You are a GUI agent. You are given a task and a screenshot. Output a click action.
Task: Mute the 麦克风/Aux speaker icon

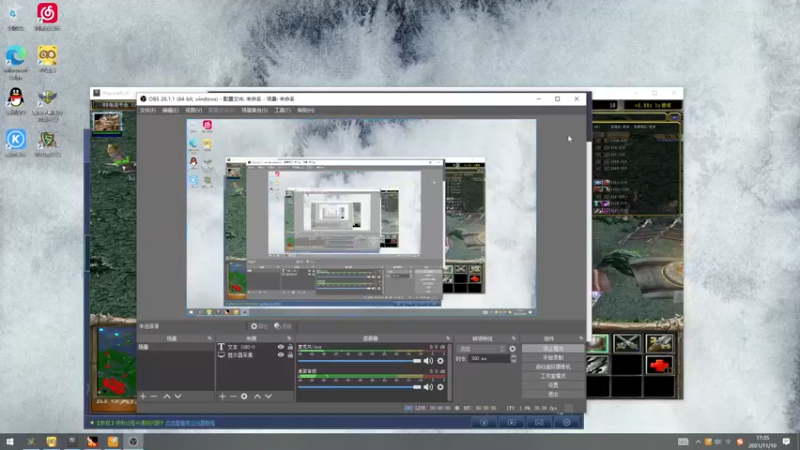429,361
